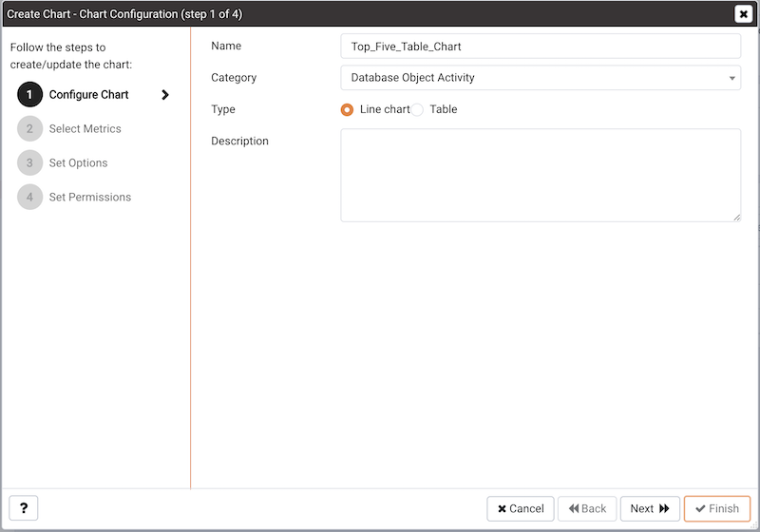Focus the Description text area
The image size is (760, 532).
(541, 175)
